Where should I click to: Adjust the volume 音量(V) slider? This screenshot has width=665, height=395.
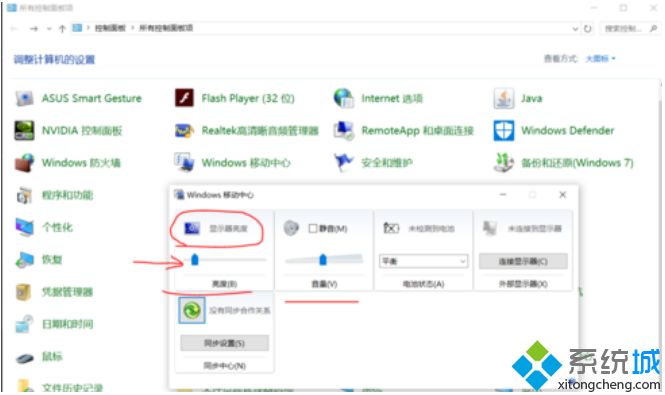click(x=323, y=259)
